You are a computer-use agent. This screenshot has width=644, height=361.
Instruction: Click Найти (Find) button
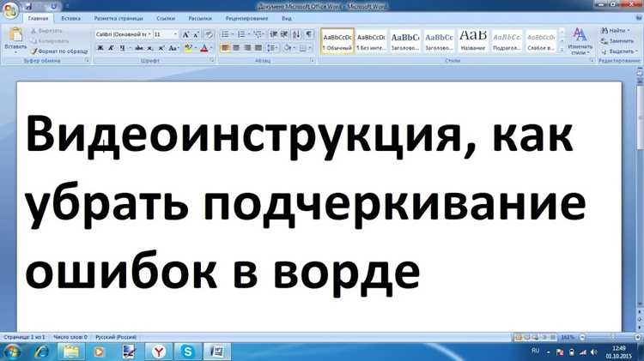615,30
